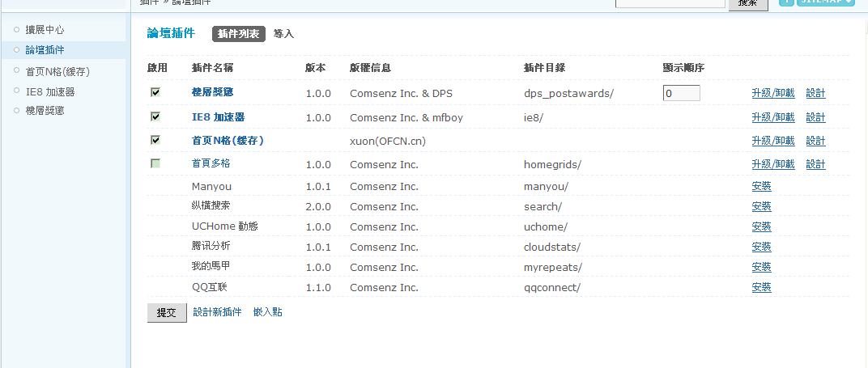Viewport: 868px width, 368px height.
Task: Select the UCHome 動態 plugin name text
Action: point(225,226)
